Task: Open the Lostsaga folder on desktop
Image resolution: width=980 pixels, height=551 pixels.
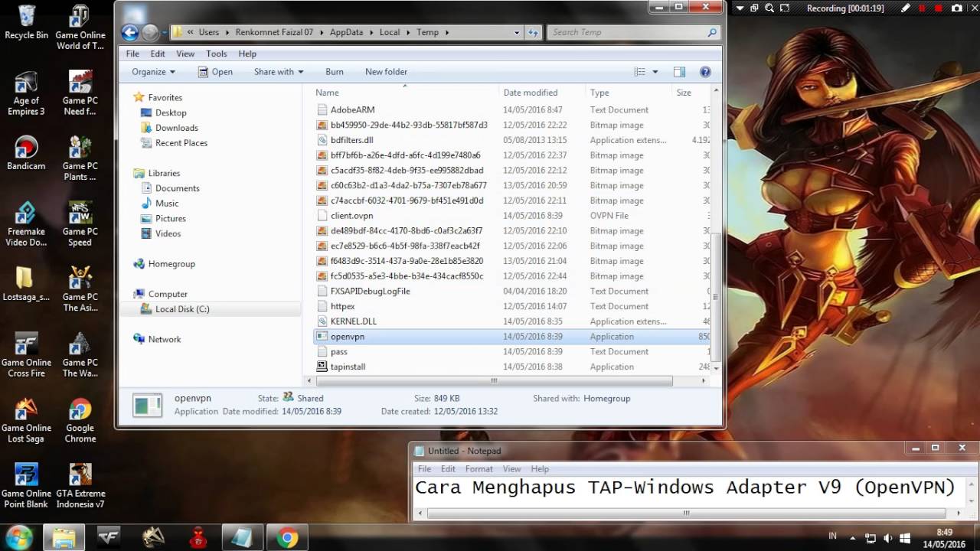Action: point(26,283)
